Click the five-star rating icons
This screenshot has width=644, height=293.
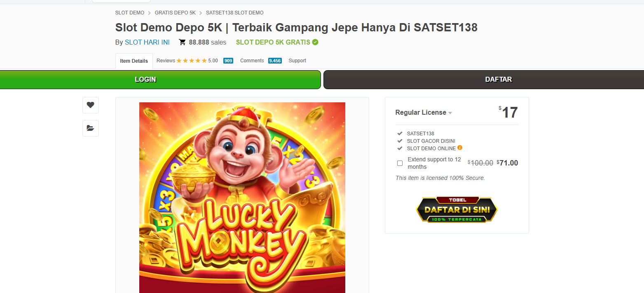(192, 61)
